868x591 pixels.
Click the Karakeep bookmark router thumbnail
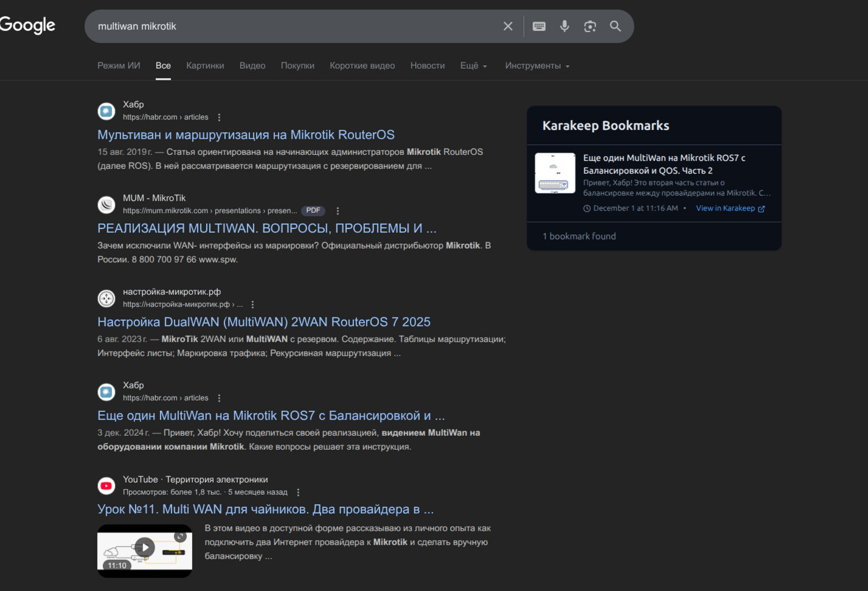coord(555,173)
